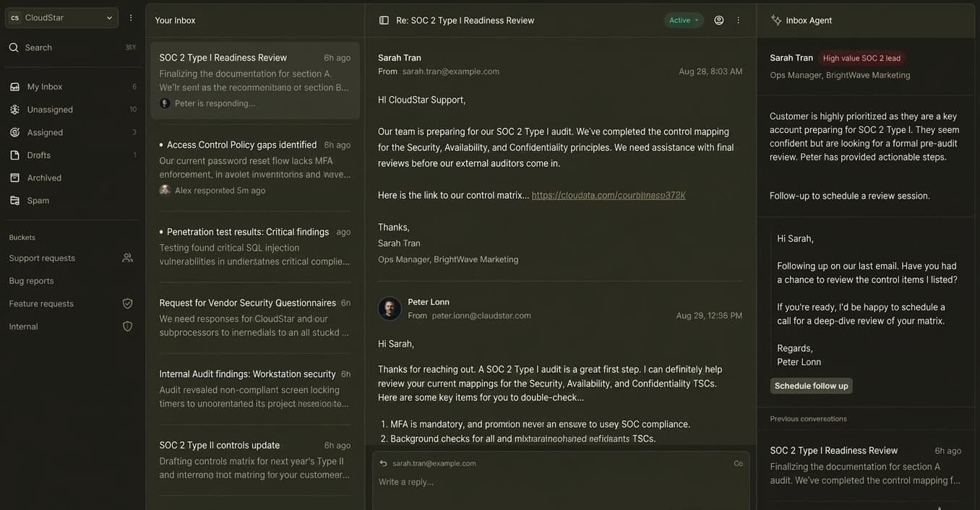Select the Archived mailbox icon
980x510 pixels.
click(15, 177)
